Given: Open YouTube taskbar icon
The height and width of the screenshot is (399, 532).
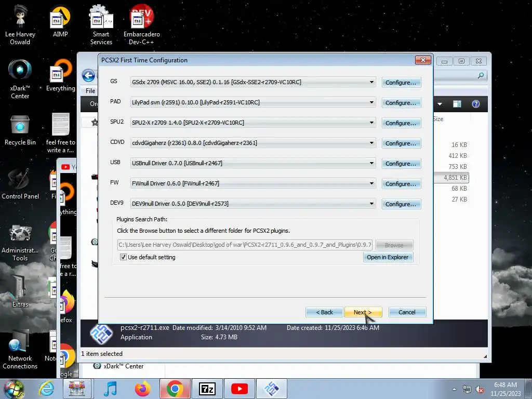Looking at the screenshot, I should click(240, 389).
